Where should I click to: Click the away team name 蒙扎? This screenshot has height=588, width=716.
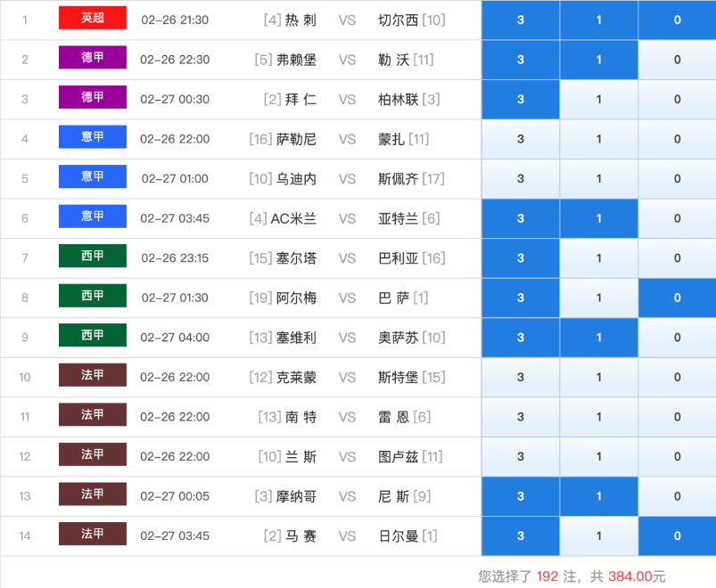click(391, 139)
